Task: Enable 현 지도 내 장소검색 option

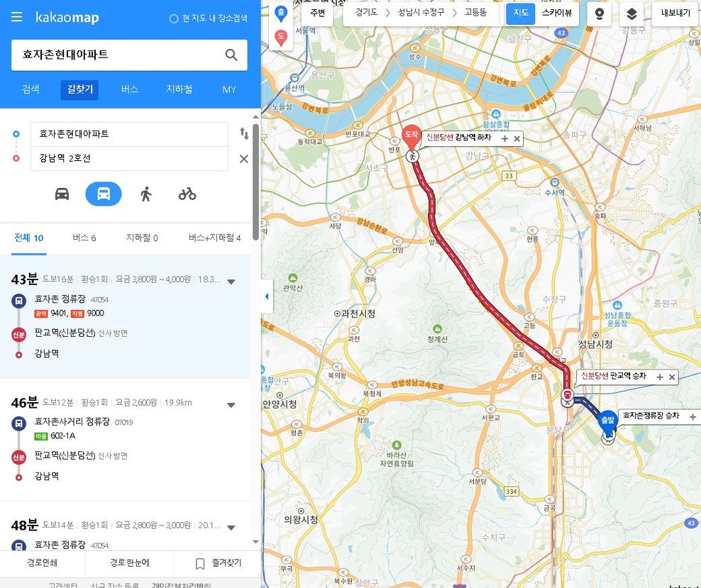Action: [x=209, y=18]
